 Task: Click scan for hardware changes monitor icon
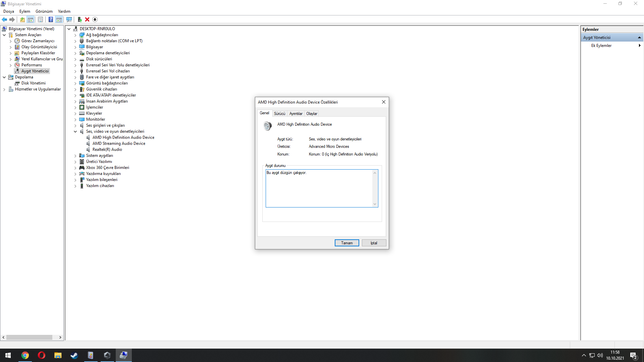pyautogui.click(x=69, y=19)
